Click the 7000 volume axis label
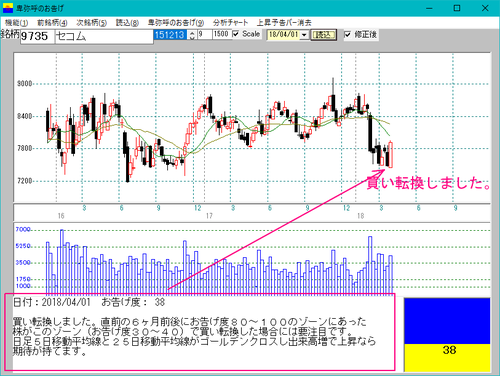 [23, 229]
